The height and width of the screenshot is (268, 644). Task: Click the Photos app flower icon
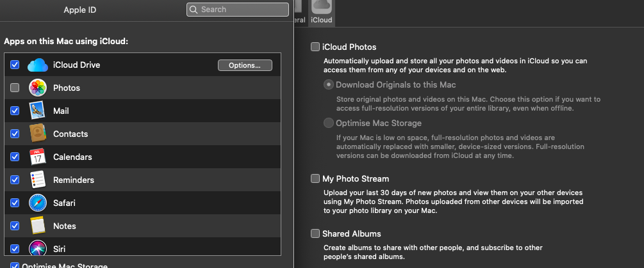(38, 88)
